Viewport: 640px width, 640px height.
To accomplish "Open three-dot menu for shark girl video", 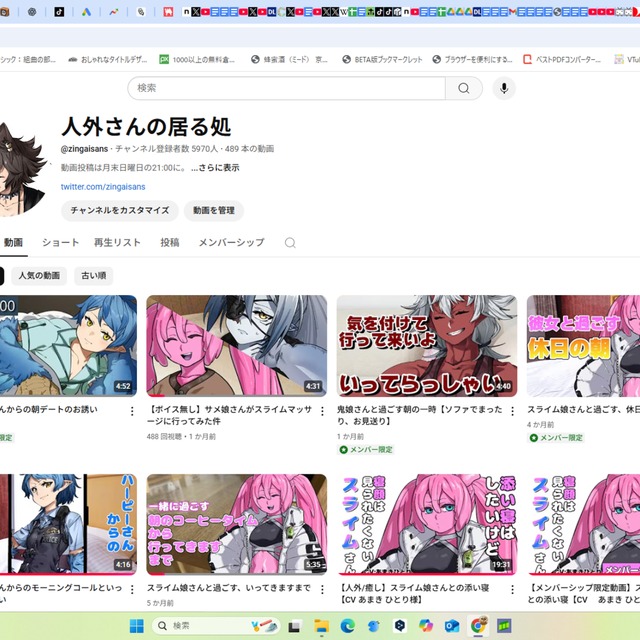I will pyautogui.click(x=323, y=410).
